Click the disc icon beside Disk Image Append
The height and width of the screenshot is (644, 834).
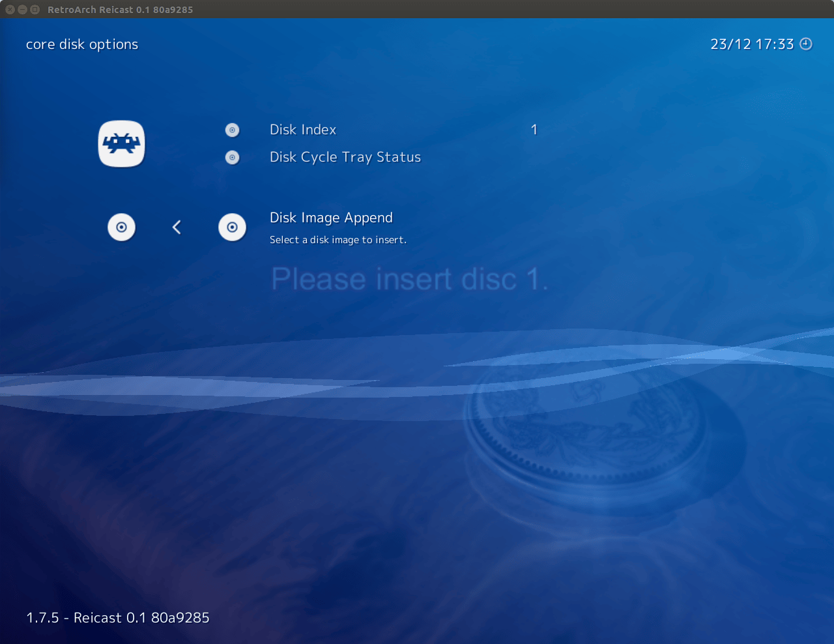pyautogui.click(x=232, y=227)
